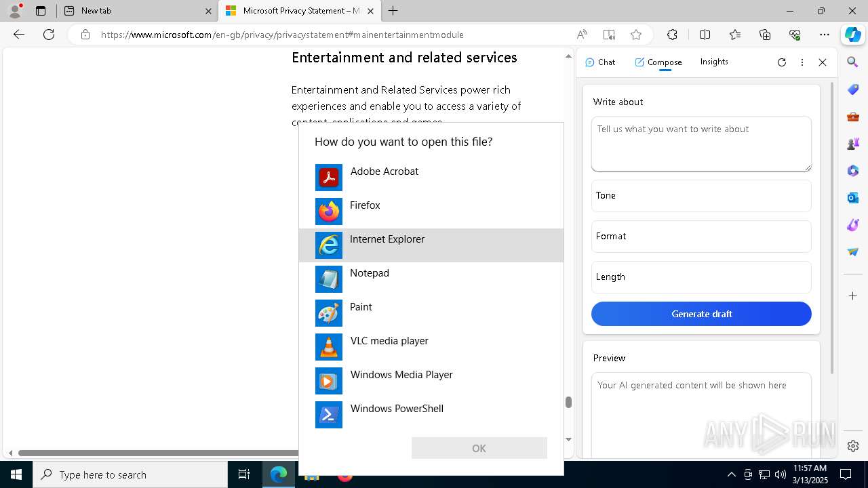This screenshot has height=488, width=868.
Task: Click taskbar search box
Action: tap(130, 474)
